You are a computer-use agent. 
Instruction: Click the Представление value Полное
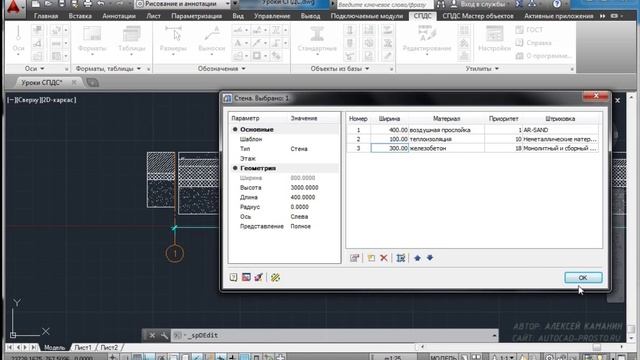point(300,227)
